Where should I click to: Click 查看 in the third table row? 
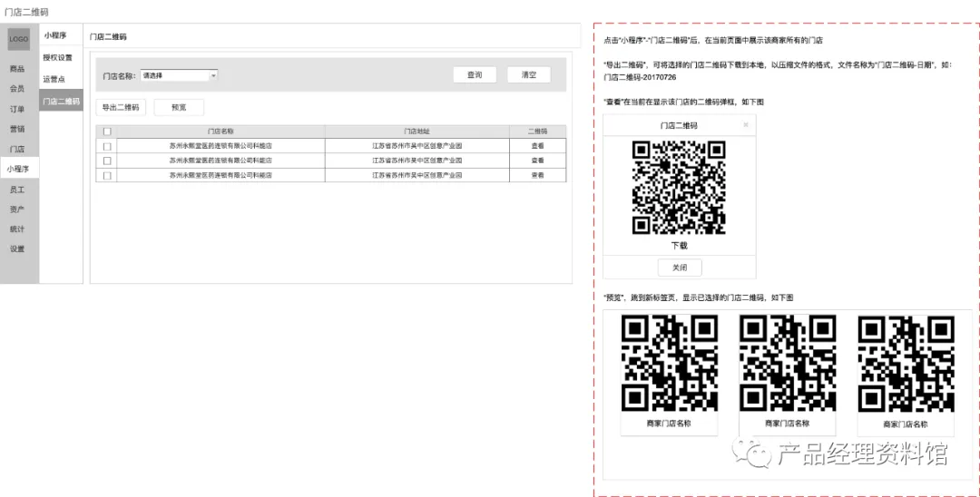pos(537,175)
